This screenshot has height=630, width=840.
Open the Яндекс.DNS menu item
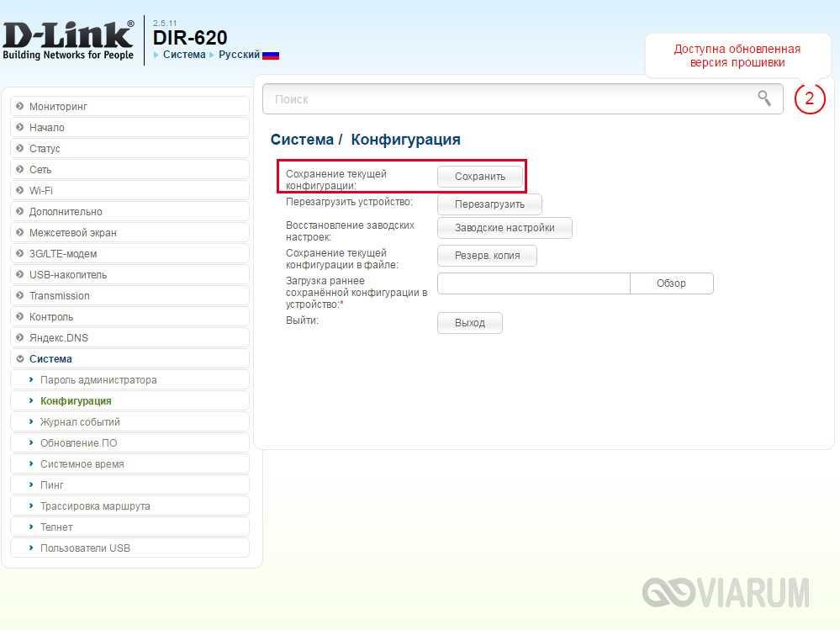pos(58,338)
